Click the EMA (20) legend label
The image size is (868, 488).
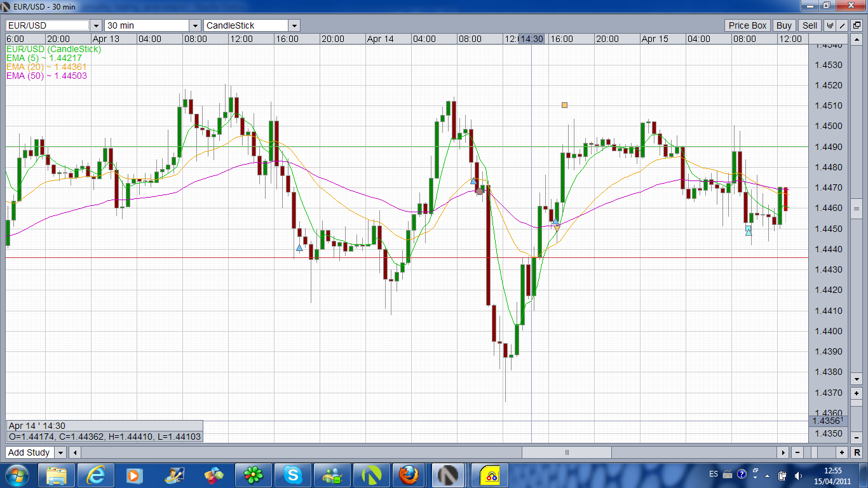[46, 67]
